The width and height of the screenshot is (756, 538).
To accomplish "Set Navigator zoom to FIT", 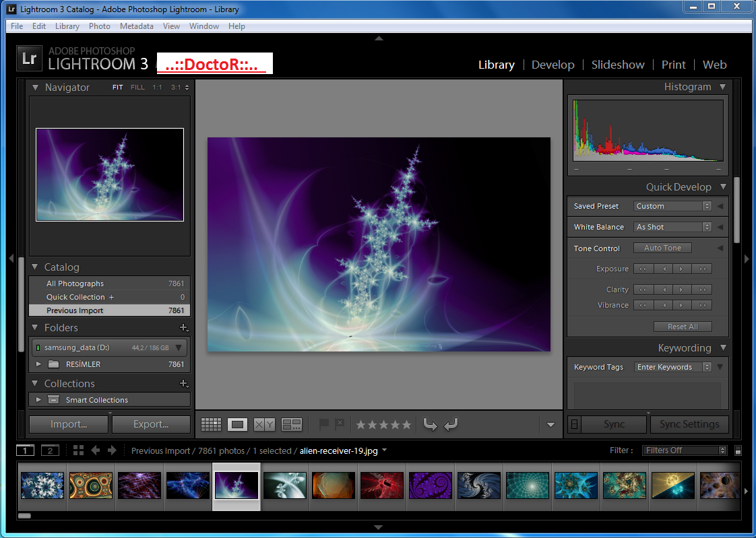I will tap(118, 87).
